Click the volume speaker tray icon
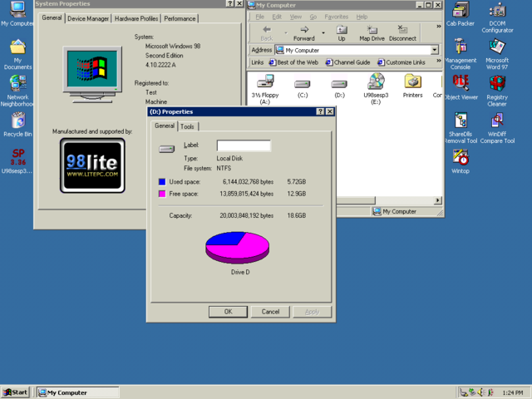Image resolution: width=532 pixels, height=399 pixels. (x=480, y=392)
